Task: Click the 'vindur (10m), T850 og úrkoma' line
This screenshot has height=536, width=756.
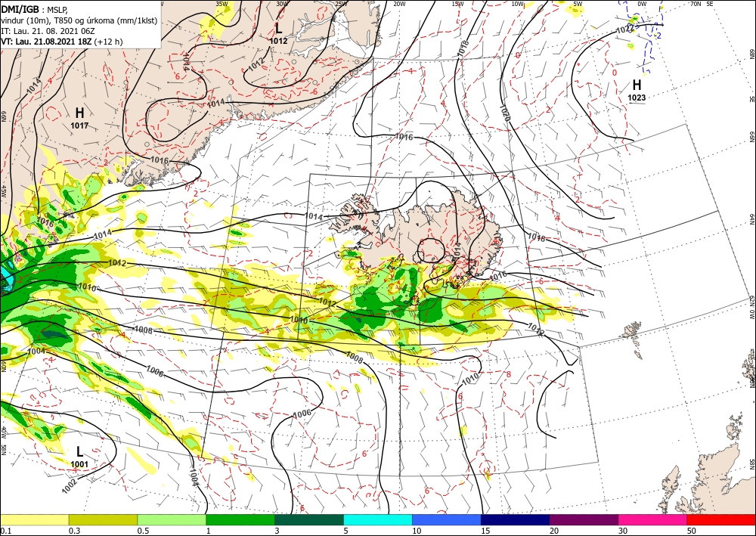Action: pos(79,20)
